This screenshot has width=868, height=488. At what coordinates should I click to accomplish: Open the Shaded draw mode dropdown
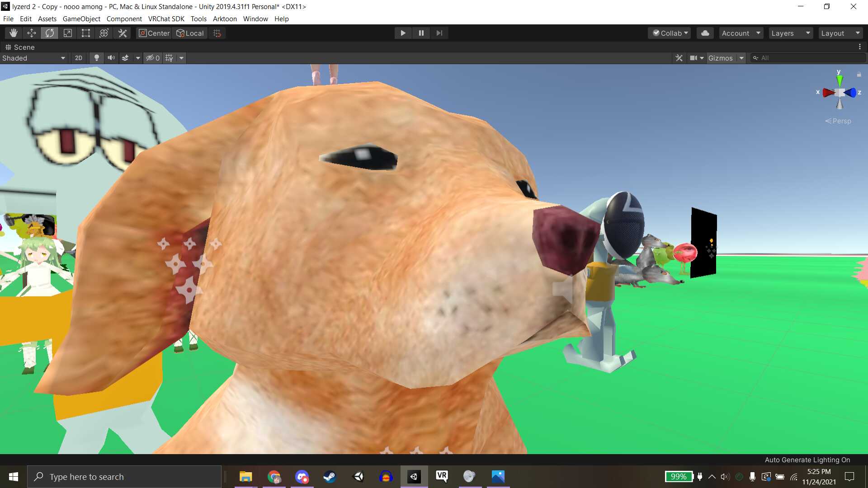point(34,58)
